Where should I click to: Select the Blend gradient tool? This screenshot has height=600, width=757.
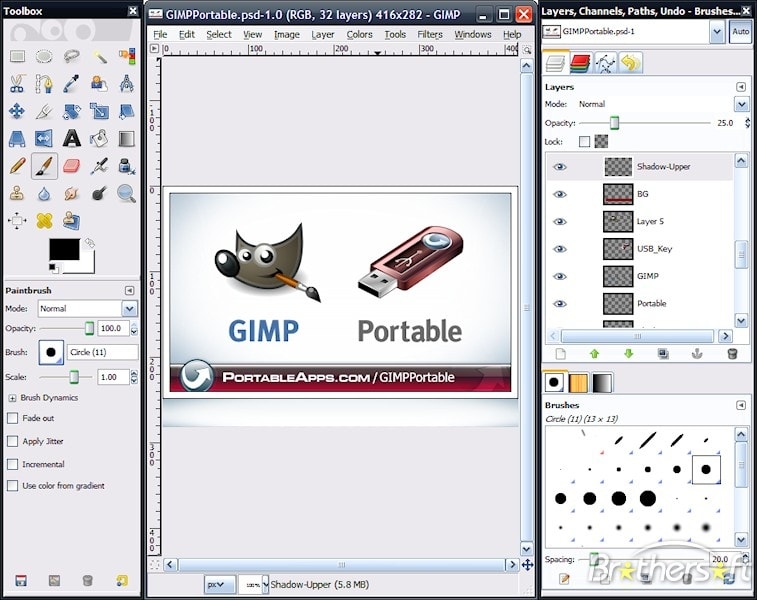pos(126,139)
